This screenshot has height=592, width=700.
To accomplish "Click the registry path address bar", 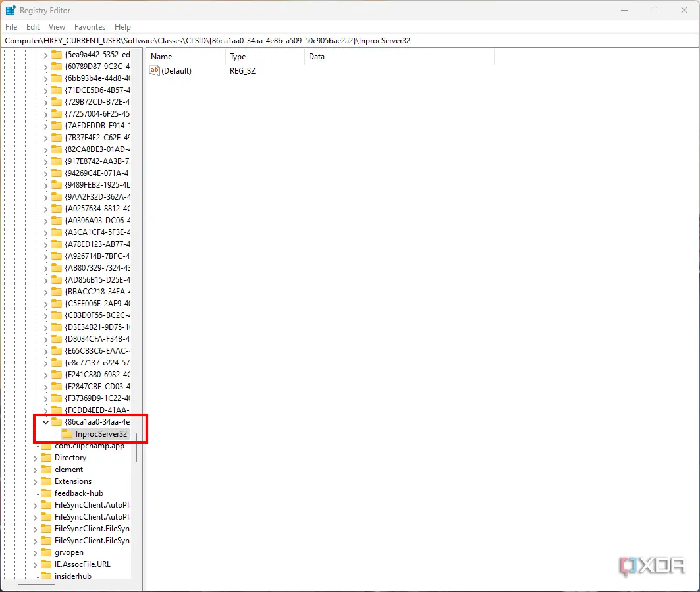I will [x=350, y=41].
